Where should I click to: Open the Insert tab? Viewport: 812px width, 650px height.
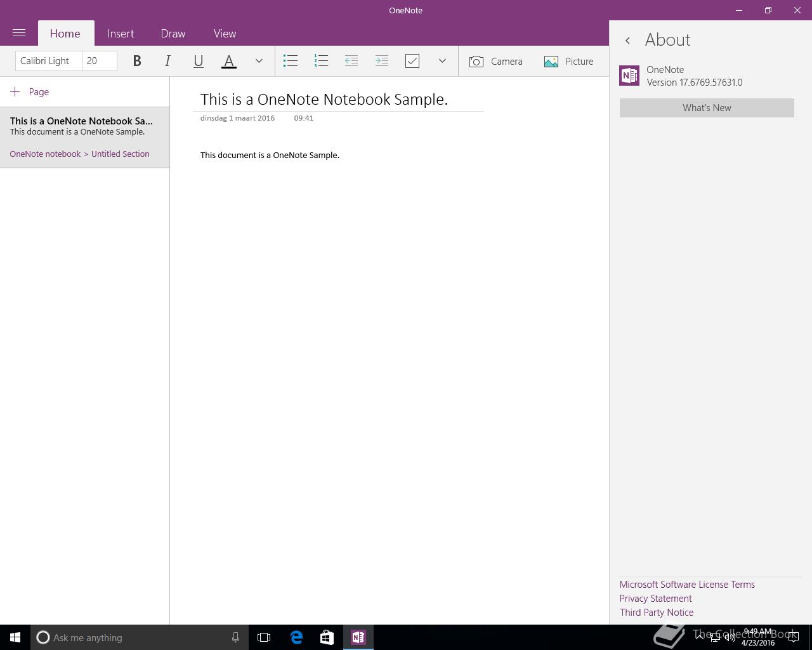click(x=121, y=34)
